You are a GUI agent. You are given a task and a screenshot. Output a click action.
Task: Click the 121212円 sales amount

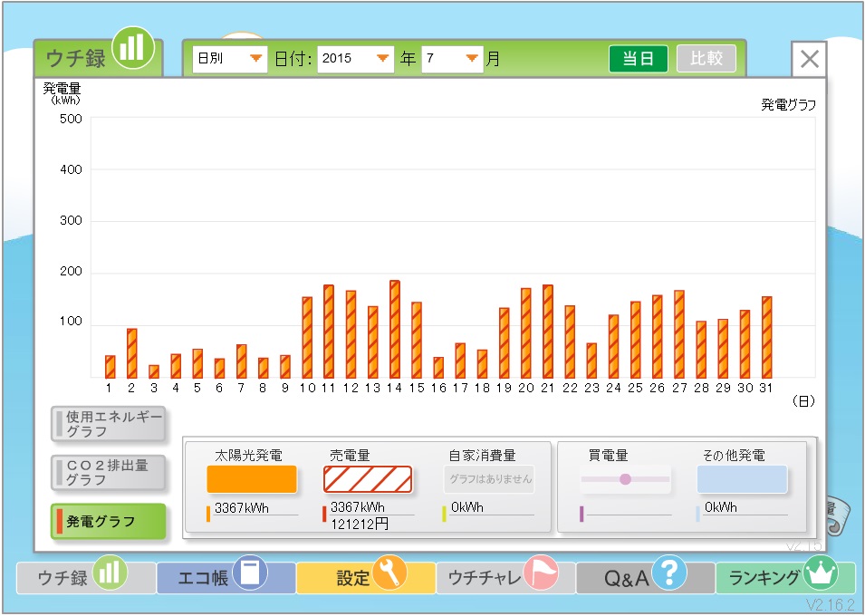(x=359, y=524)
